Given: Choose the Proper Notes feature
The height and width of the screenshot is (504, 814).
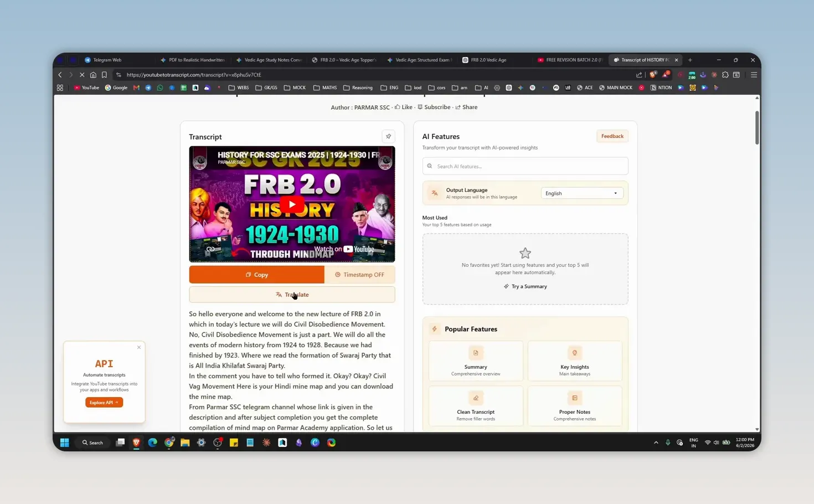Looking at the screenshot, I should pos(574,406).
